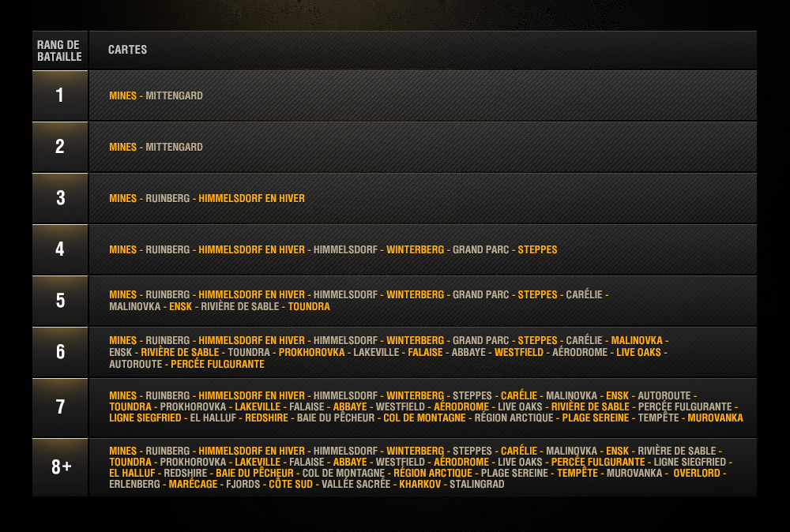Select the battle rank 5 cell
The image size is (790, 532).
pyautogui.click(x=60, y=301)
